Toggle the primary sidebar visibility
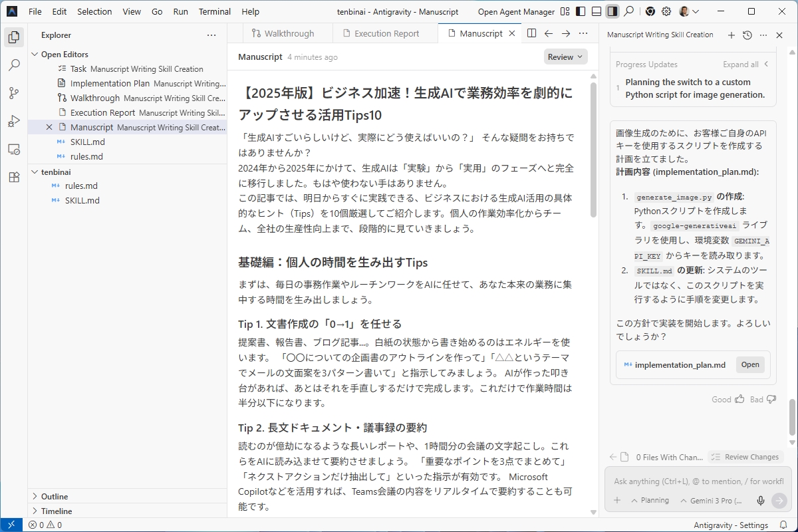798x532 pixels. [580, 11]
